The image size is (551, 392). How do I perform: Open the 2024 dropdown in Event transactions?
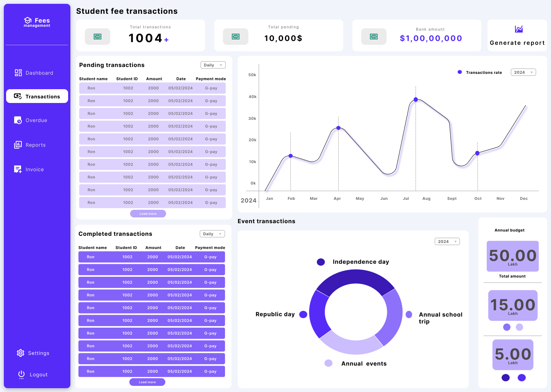coord(447,242)
